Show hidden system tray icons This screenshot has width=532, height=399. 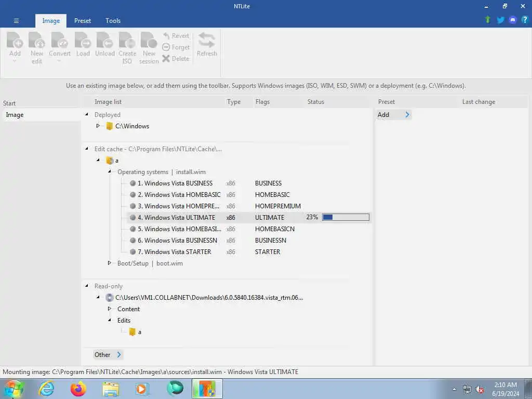454,390
